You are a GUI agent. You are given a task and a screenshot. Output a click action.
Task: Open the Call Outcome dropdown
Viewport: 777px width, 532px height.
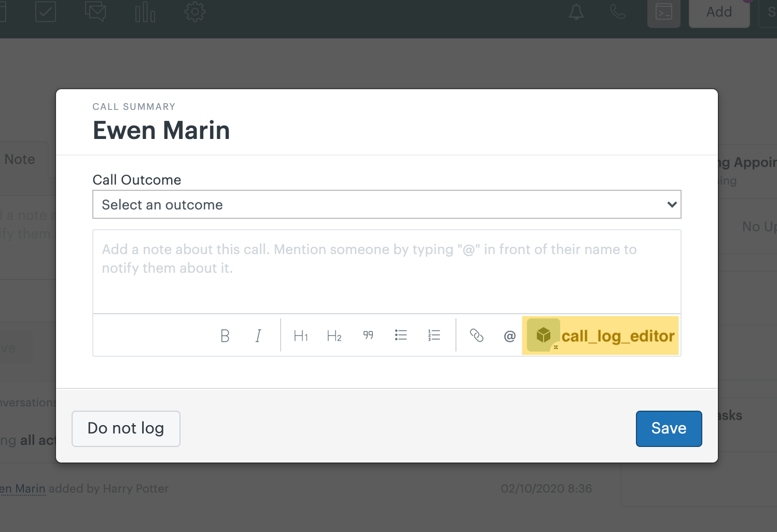click(386, 204)
